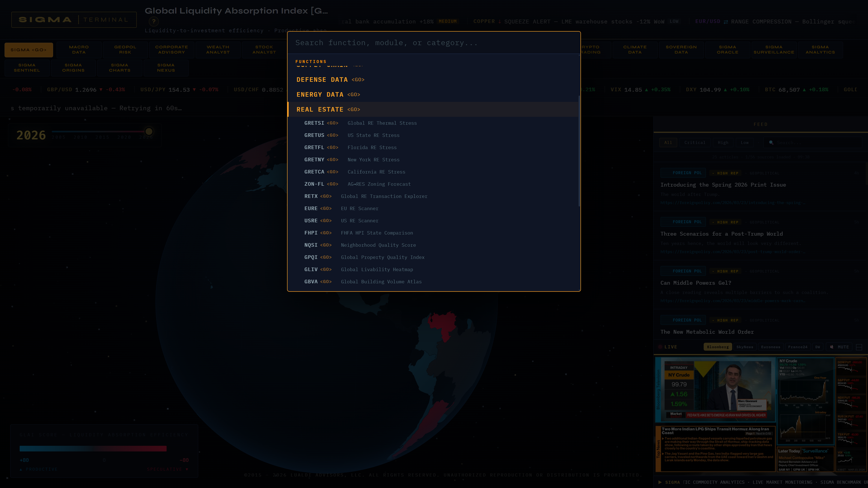Go to the Corporate Advisory tab

click(x=172, y=50)
